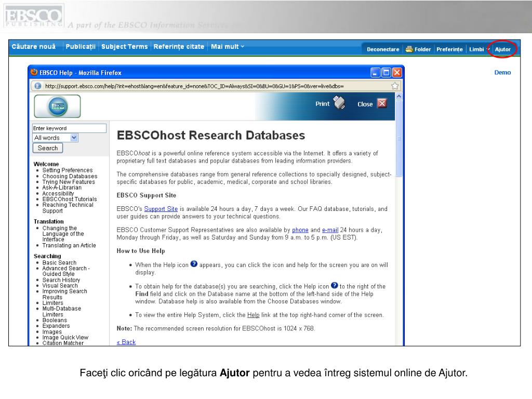Click the Ajutor help link
This screenshot has width=532, height=399.
click(502, 49)
